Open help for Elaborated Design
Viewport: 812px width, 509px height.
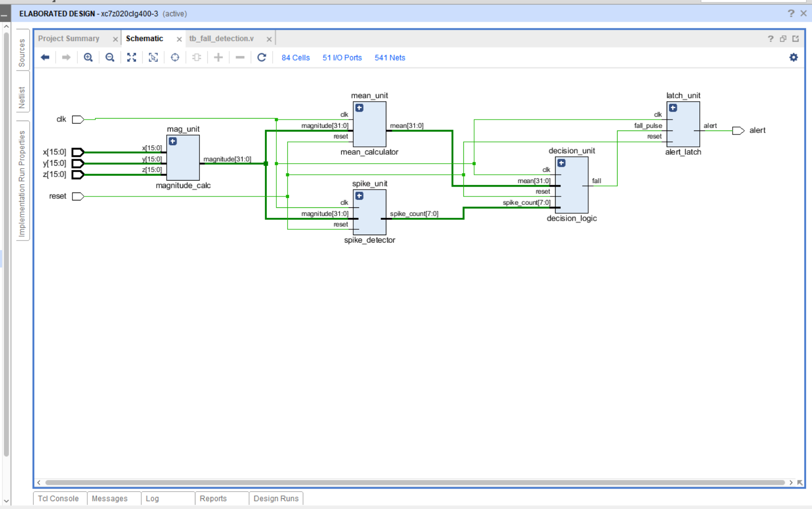pos(791,13)
